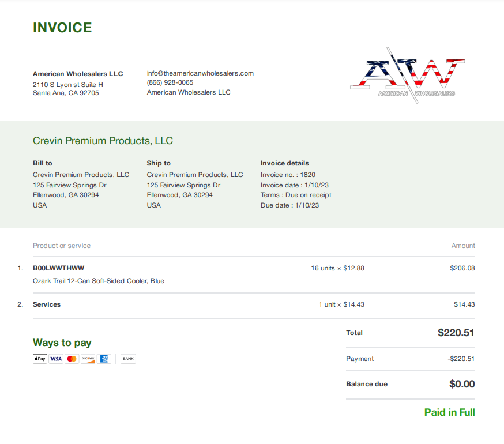Click the $206.08 line amount
504x444 pixels.
click(462, 268)
